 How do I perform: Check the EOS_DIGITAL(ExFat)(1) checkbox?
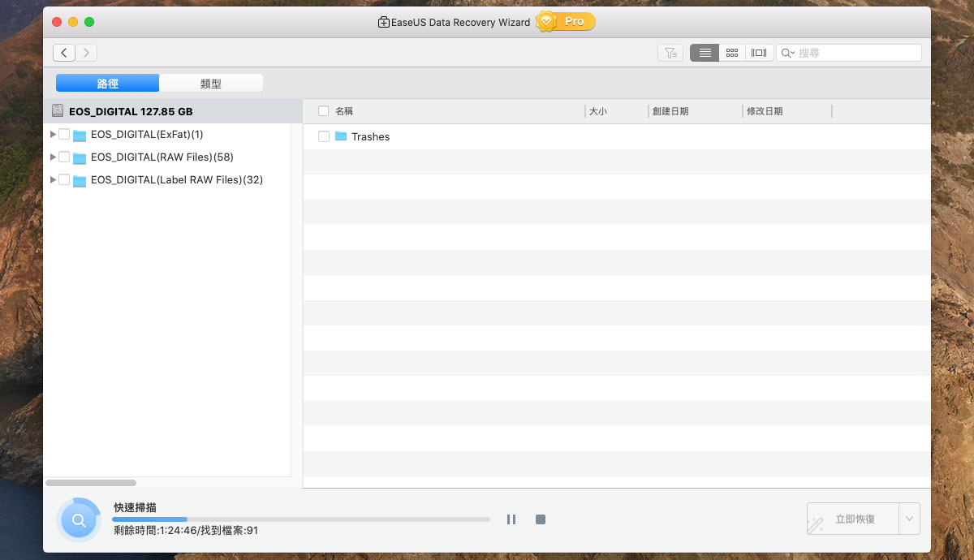[x=64, y=134]
